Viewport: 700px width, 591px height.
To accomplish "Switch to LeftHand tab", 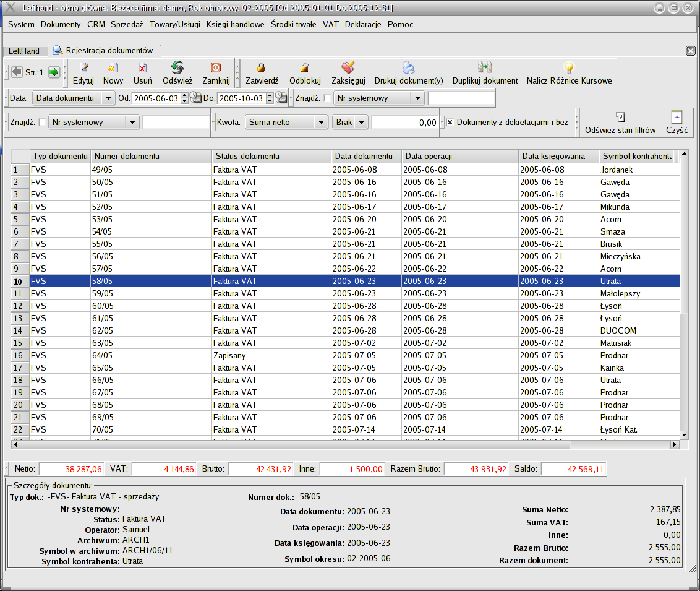I will point(24,51).
